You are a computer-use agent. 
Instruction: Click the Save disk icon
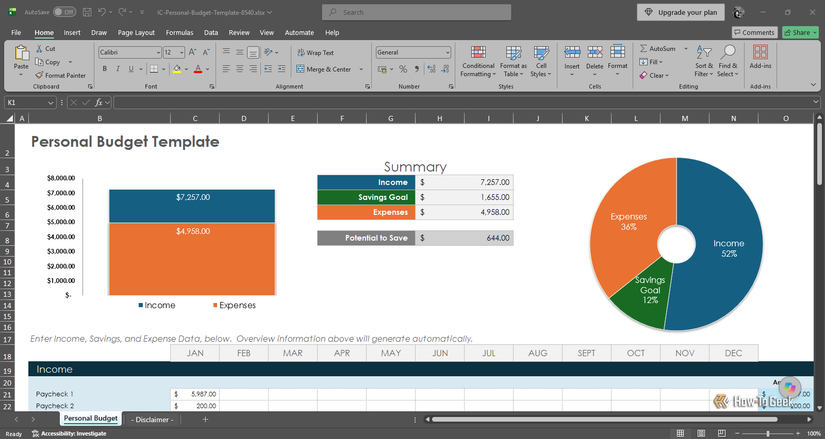coord(87,12)
